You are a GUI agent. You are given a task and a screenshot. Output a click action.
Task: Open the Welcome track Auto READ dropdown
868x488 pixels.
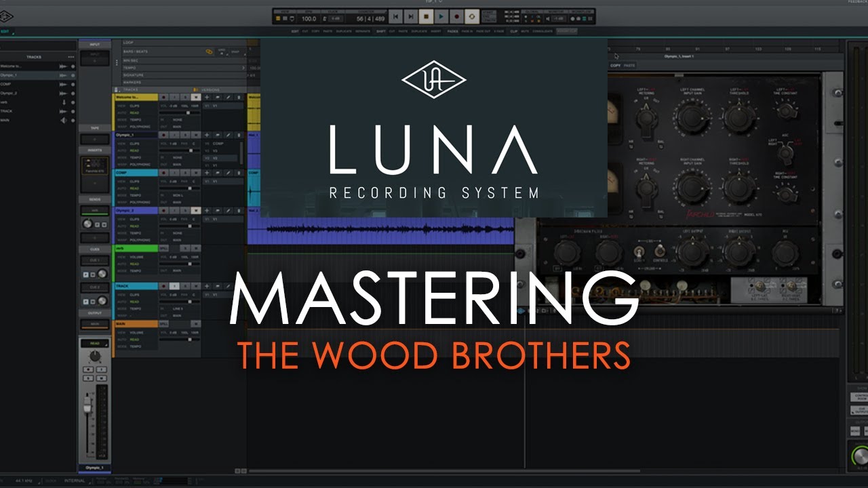[134, 113]
